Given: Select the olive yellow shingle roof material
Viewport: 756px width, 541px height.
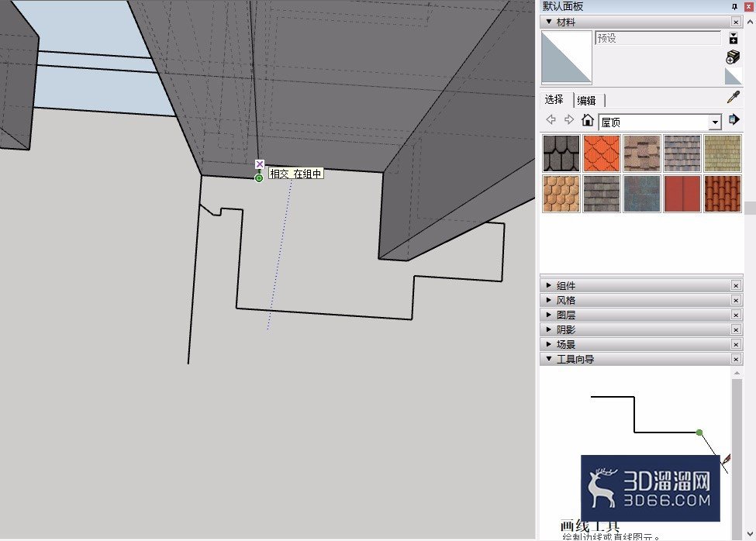Looking at the screenshot, I should [722, 153].
